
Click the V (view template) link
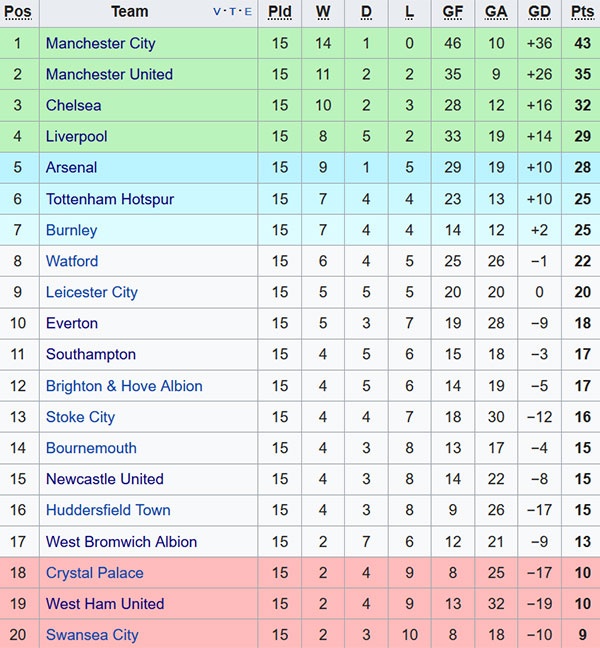[218, 13]
